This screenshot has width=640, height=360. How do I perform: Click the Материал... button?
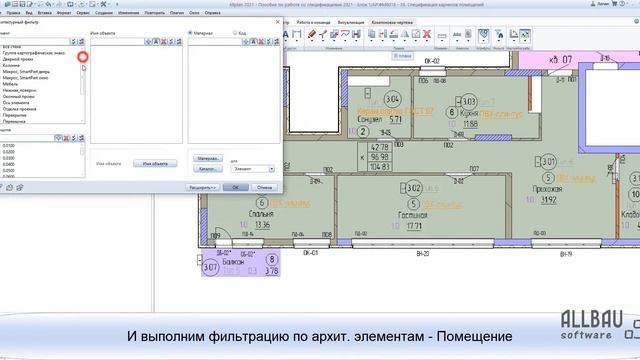pyautogui.click(x=208, y=158)
